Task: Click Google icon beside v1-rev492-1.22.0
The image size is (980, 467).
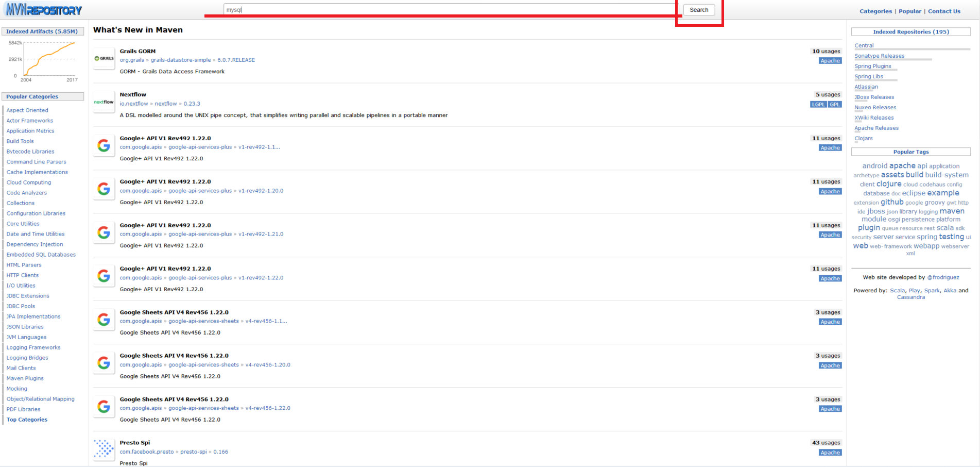Action: pos(104,276)
